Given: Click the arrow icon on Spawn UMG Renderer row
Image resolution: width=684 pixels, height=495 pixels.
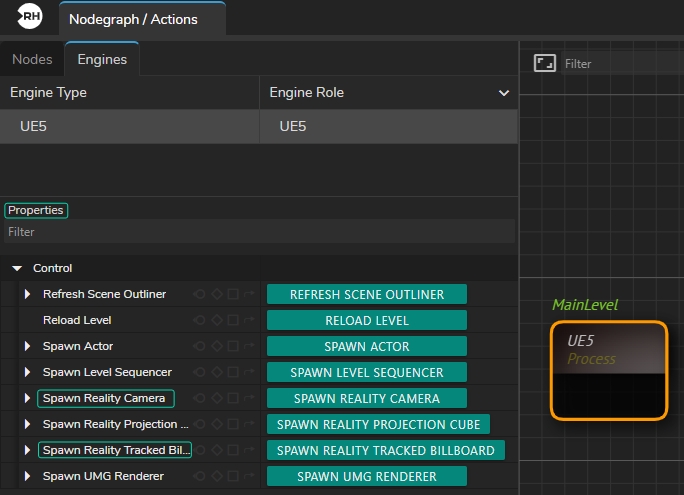Looking at the screenshot, I should click(x=249, y=476).
